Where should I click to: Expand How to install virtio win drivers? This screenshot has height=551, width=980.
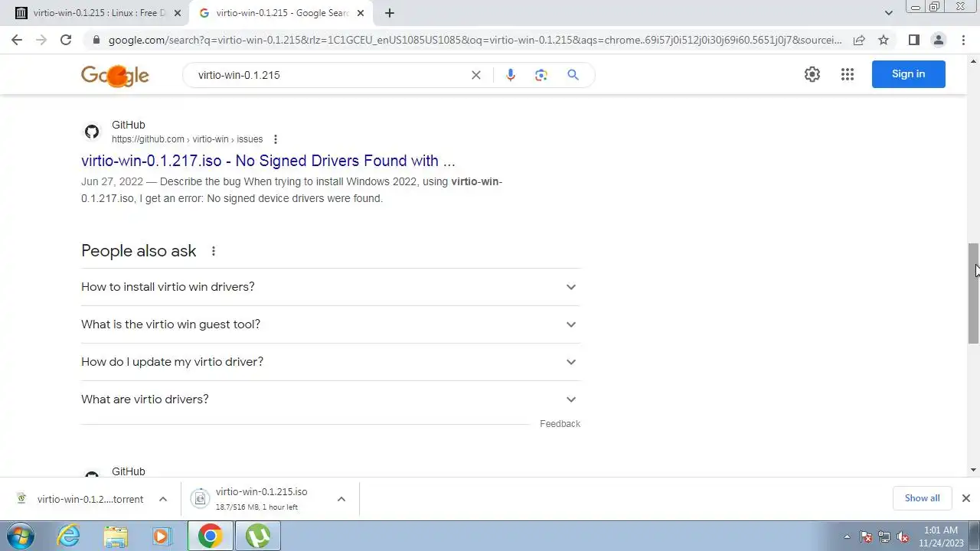tap(330, 287)
